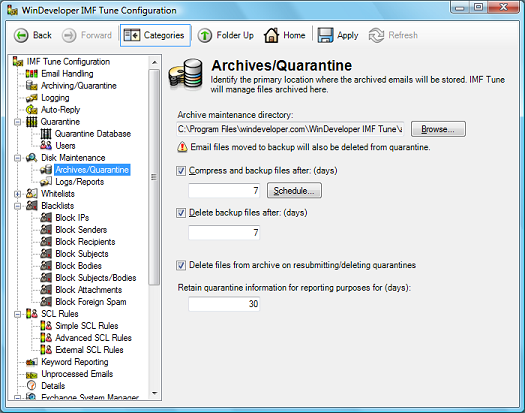
Task: Select Block Foreign Spam tree item
Action: pos(91,302)
